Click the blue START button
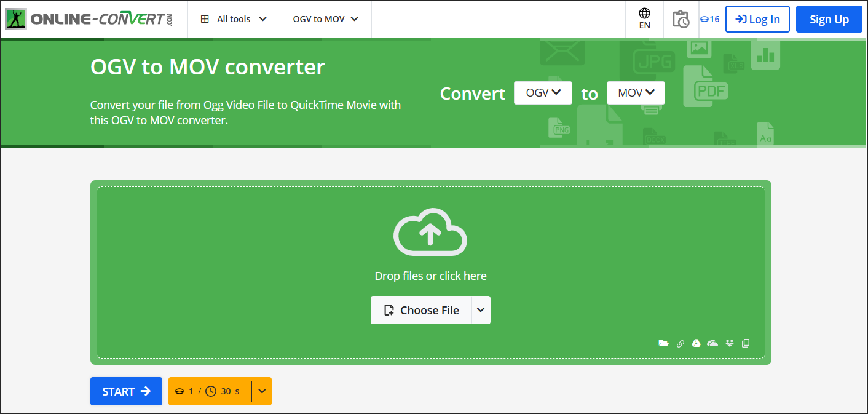 pyautogui.click(x=126, y=391)
